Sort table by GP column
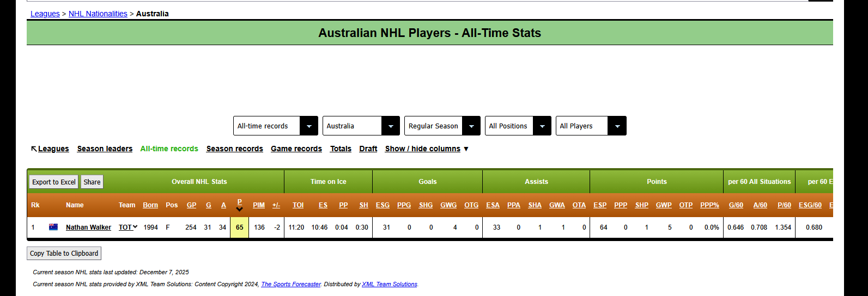 click(x=191, y=205)
